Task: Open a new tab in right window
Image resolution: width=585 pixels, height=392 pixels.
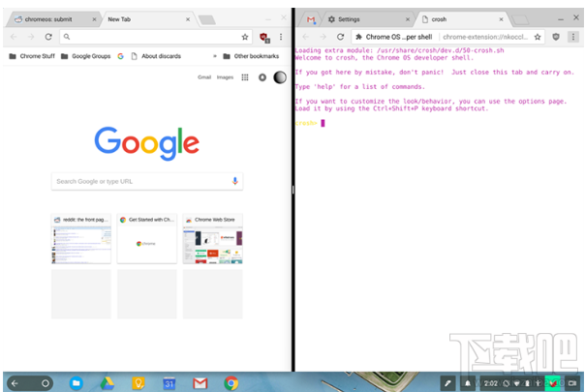Action: click(520, 19)
